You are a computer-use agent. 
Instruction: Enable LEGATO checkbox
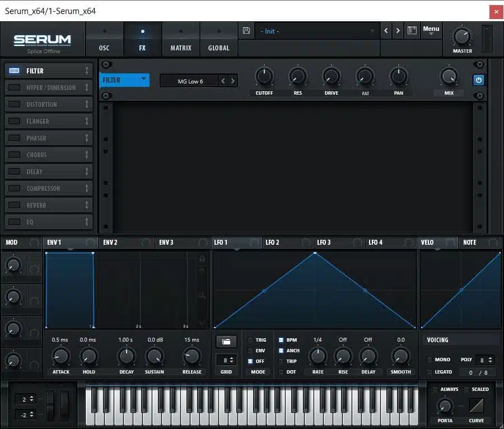click(x=429, y=372)
